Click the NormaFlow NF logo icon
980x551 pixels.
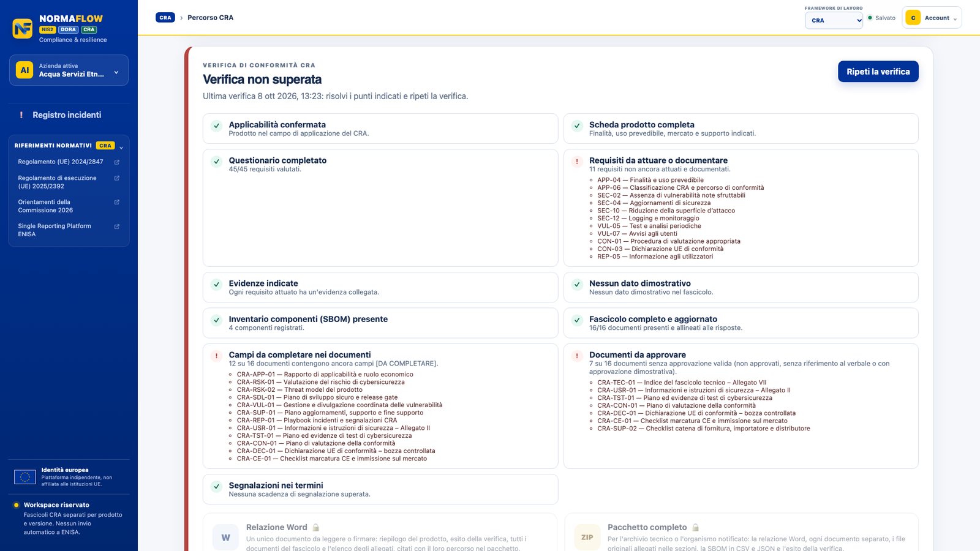point(23,28)
